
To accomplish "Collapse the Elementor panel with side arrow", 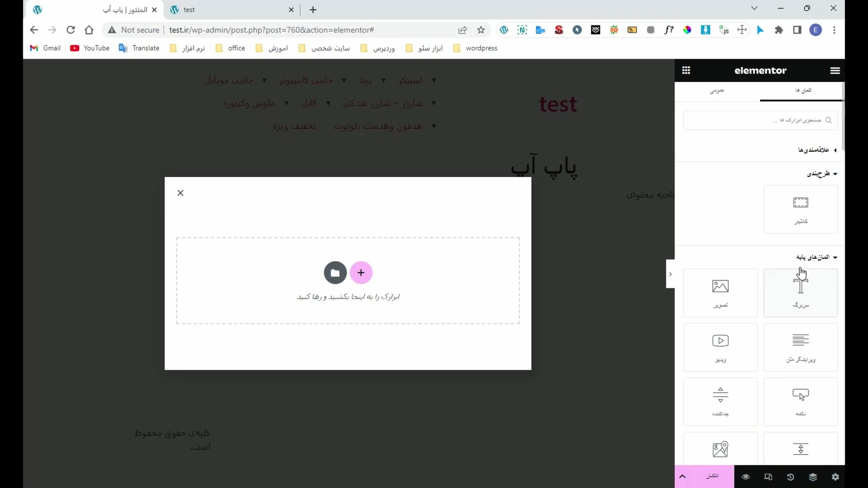I will [x=670, y=274].
